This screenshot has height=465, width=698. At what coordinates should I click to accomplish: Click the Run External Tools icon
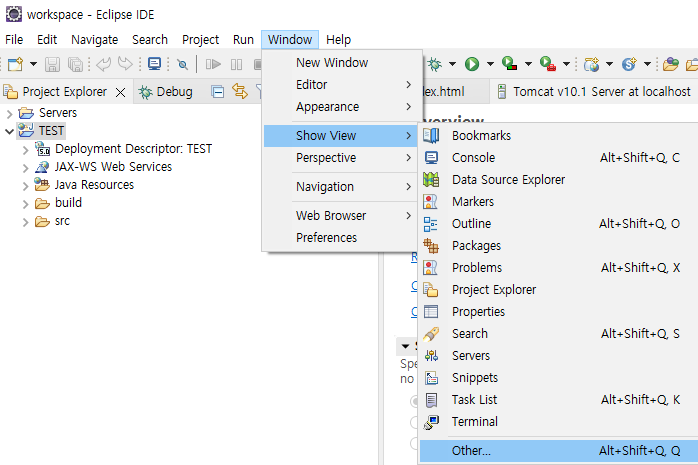point(548,64)
